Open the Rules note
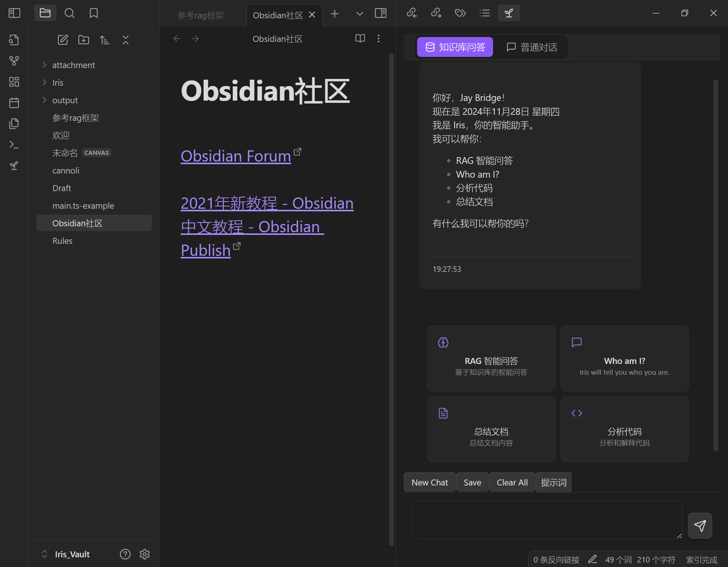The width and height of the screenshot is (728, 567). 94,241
